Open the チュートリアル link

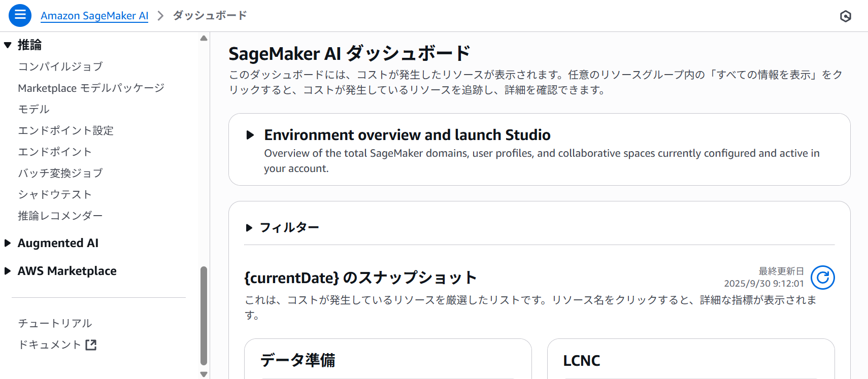click(55, 323)
